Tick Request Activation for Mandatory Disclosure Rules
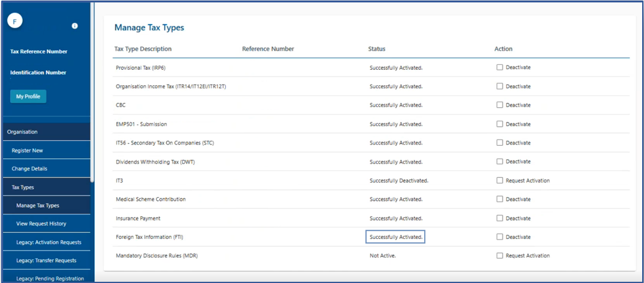The image size is (644, 283). tap(500, 255)
